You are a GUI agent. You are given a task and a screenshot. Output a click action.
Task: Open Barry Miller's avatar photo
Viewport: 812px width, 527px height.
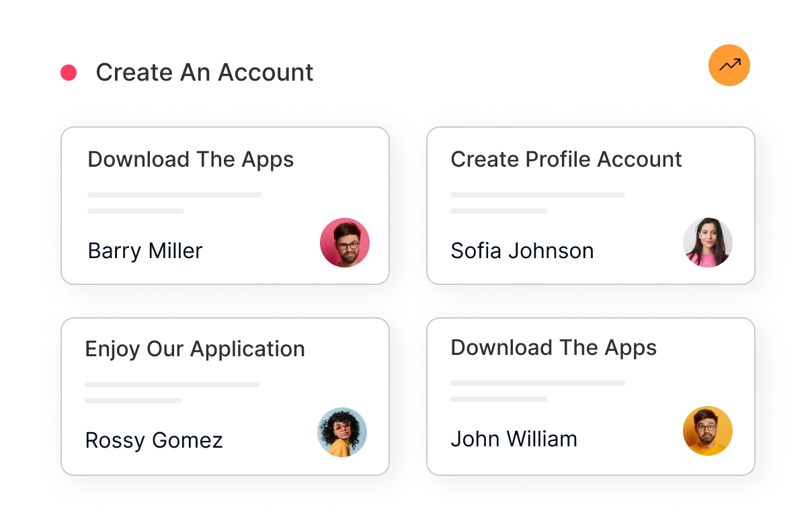coord(345,243)
